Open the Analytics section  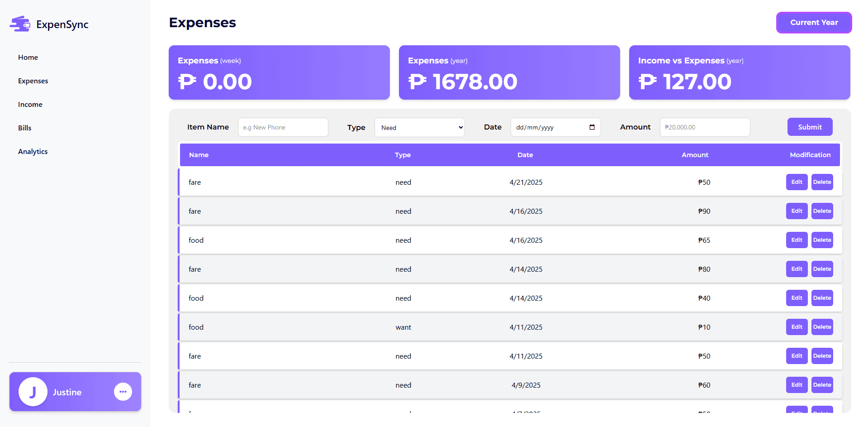coord(33,152)
